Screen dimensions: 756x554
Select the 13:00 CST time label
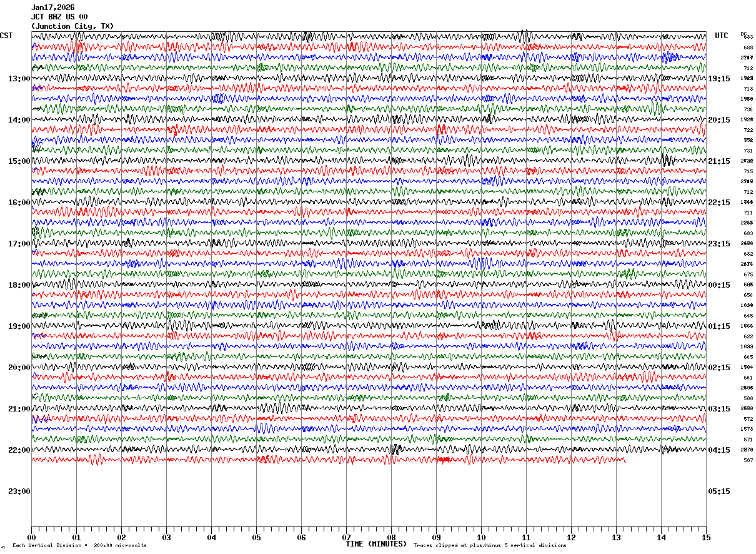pyautogui.click(x=19, y=79)
